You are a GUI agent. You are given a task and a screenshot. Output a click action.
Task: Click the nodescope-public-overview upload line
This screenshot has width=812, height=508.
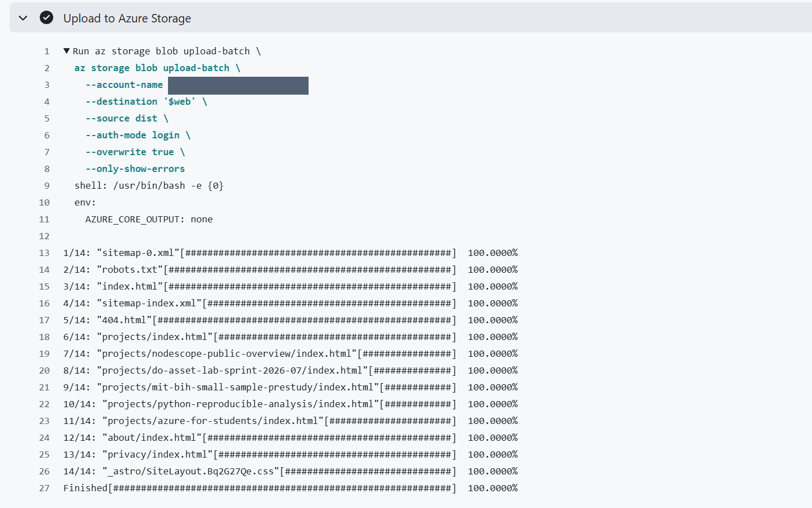pyautogui.click(x=291, y=353)
